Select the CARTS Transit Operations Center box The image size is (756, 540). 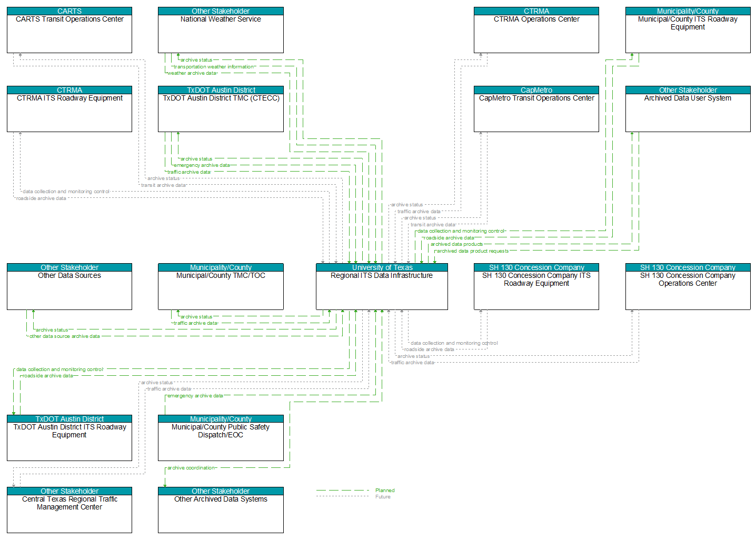(x=69, y=30)
